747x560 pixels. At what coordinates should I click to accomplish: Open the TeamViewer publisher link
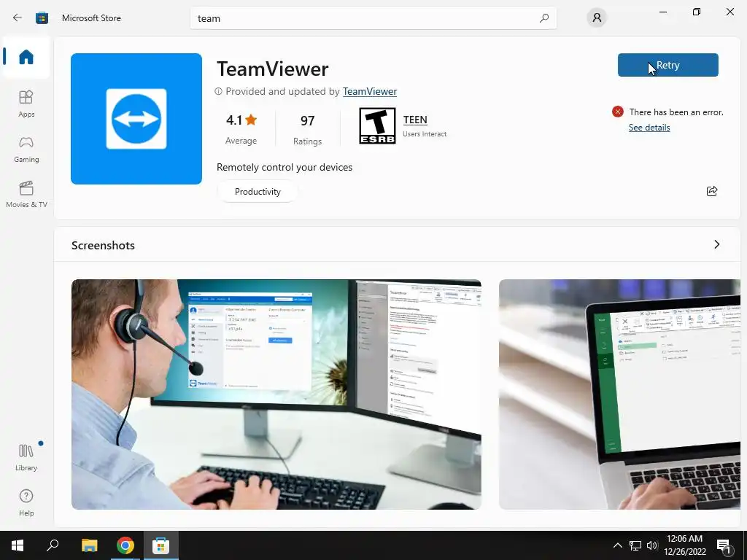coord(370,91)
